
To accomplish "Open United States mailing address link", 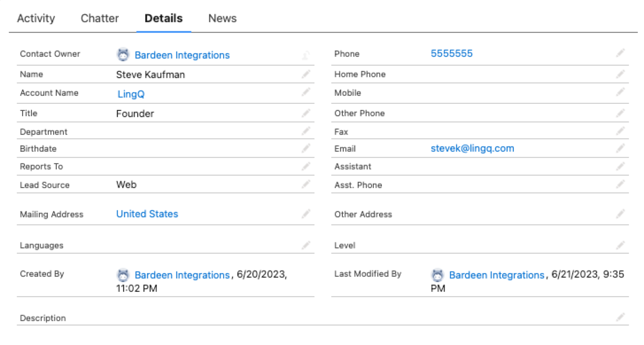I will (x=147, y=214).
